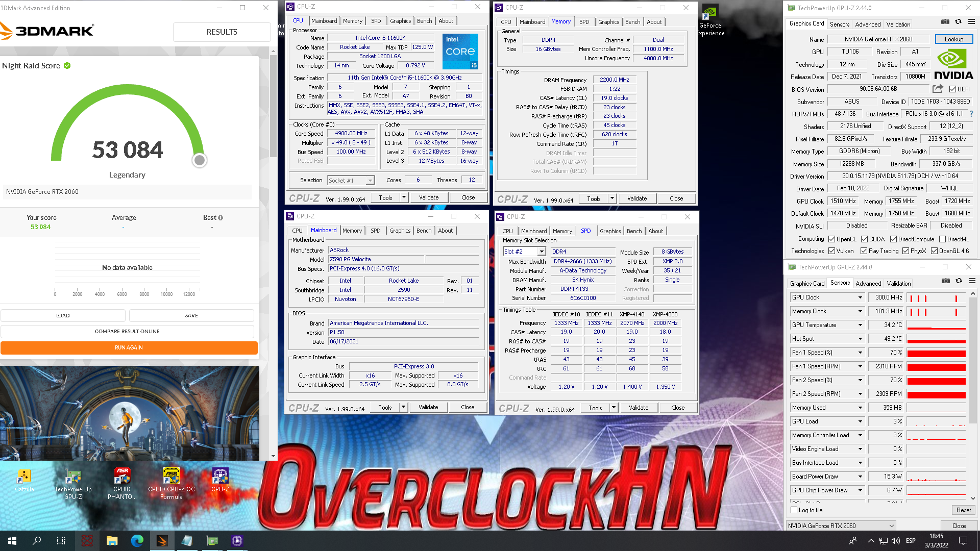Click Lookup button in GPU-Z
980x551 pixels.
tap(953, 39)
